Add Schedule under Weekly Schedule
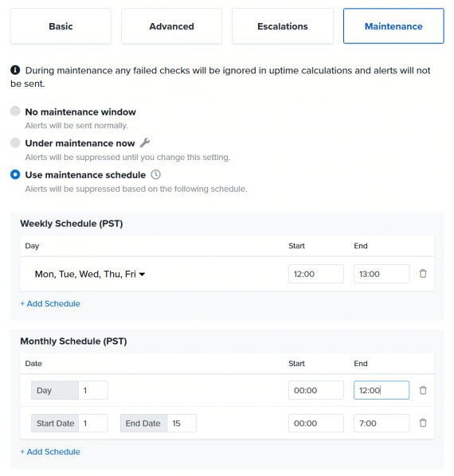This screenshot has width=454, height=476. [50, 303]
